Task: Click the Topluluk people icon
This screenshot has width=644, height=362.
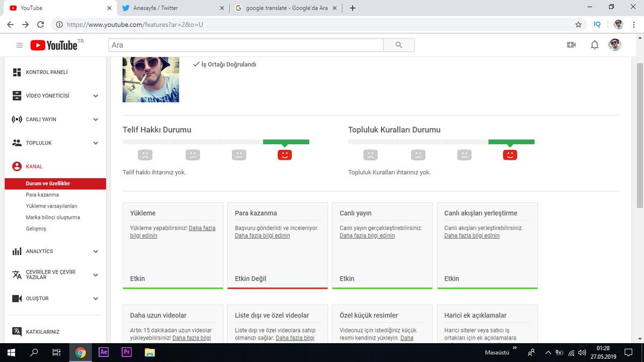Action: 17,143
